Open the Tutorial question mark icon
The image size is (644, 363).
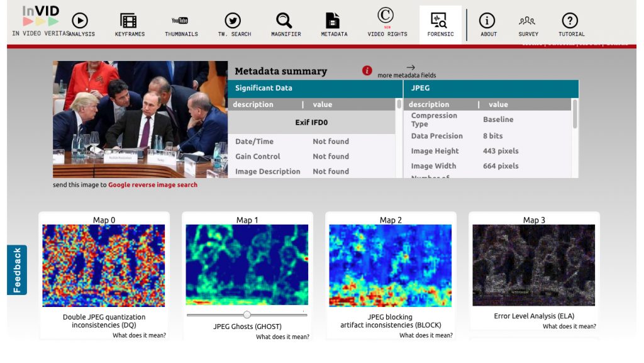pos(570,20)
